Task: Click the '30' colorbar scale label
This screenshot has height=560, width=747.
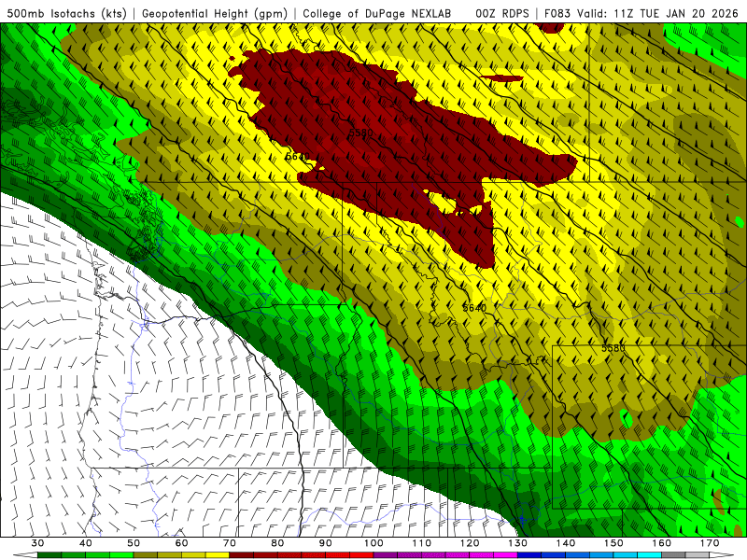Action: coord(37,543)
